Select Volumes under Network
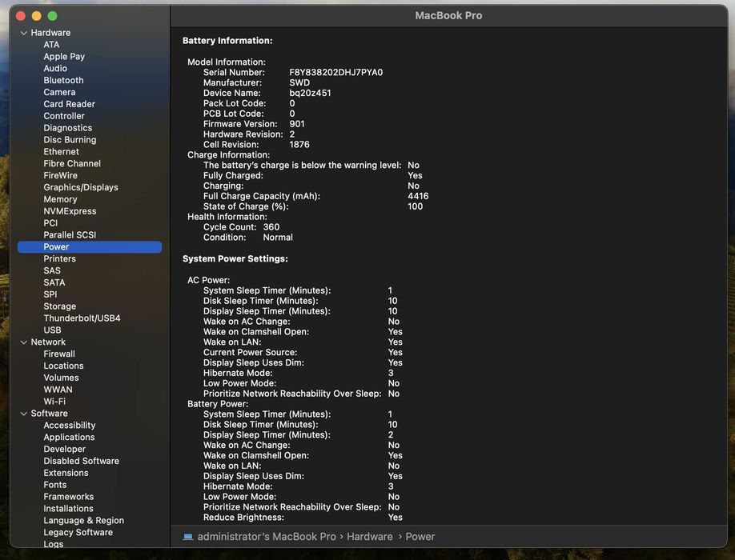The width and height of the screenshot is (735, 560). point(61,378)
